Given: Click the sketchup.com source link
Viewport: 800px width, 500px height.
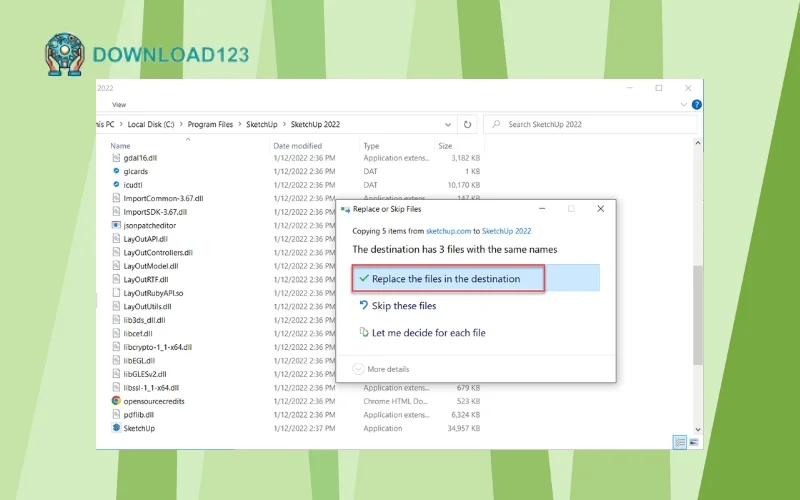Looking at the screenshot, I should coord(450,231).
